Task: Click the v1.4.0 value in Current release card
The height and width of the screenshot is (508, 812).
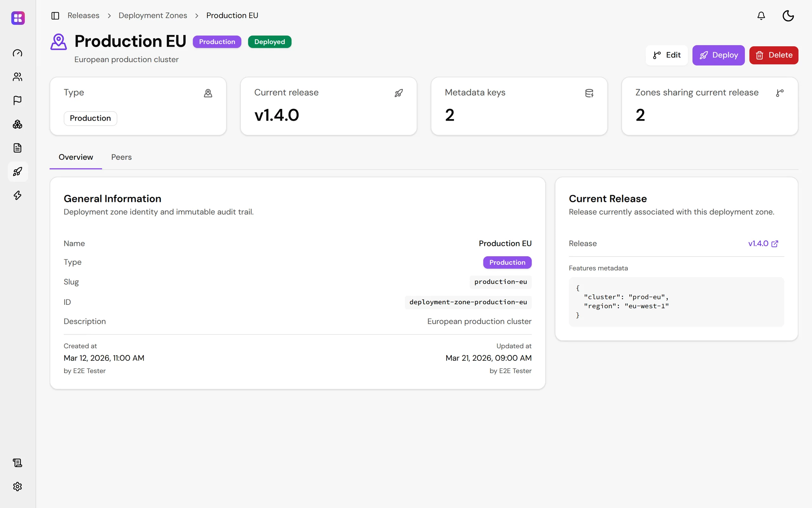Action: click(x=277, y=115)
